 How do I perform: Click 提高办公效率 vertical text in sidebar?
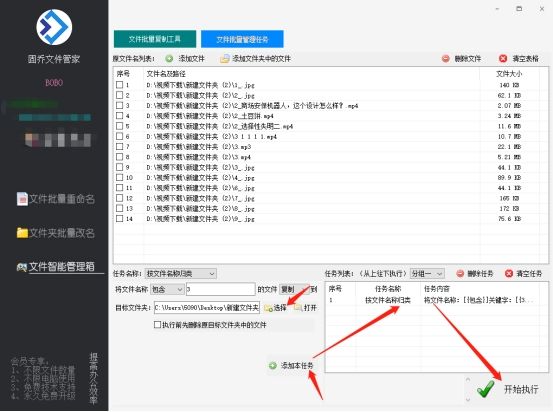[93, 378]
